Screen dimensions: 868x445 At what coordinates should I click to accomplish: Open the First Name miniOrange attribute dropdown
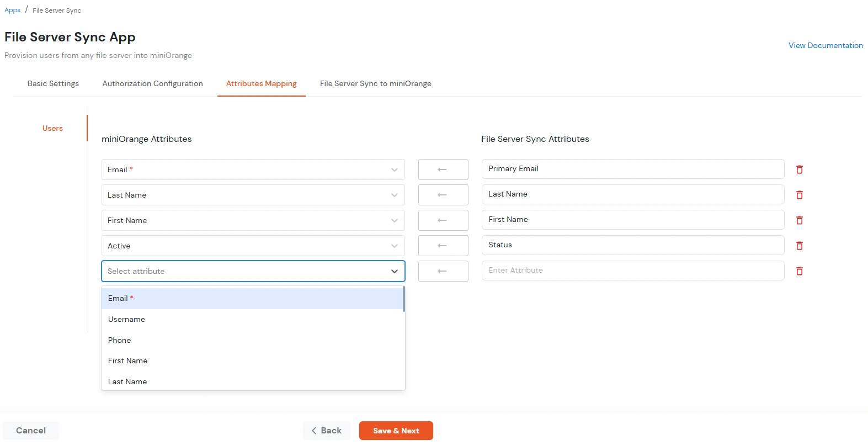click(x=253, y=220)
